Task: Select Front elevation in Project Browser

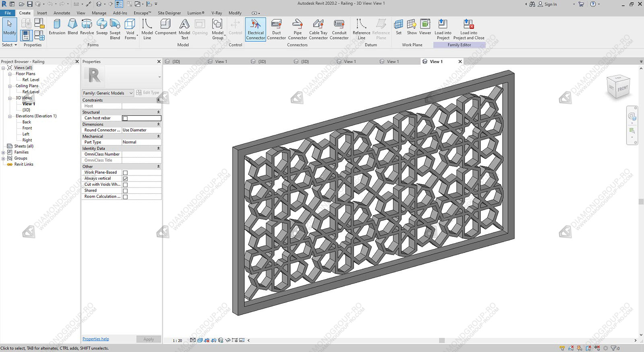Action: tap(27, 128)
